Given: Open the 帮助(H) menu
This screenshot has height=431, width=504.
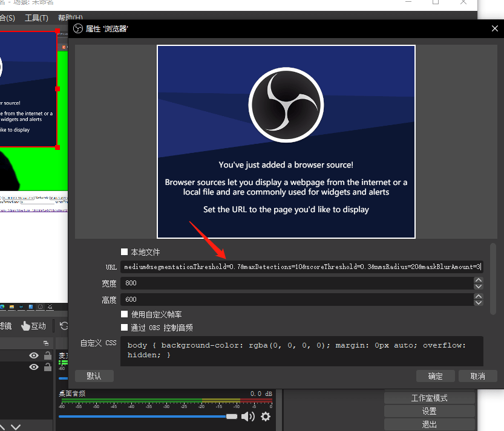Looking at the screenshot, I should [70, 18].
